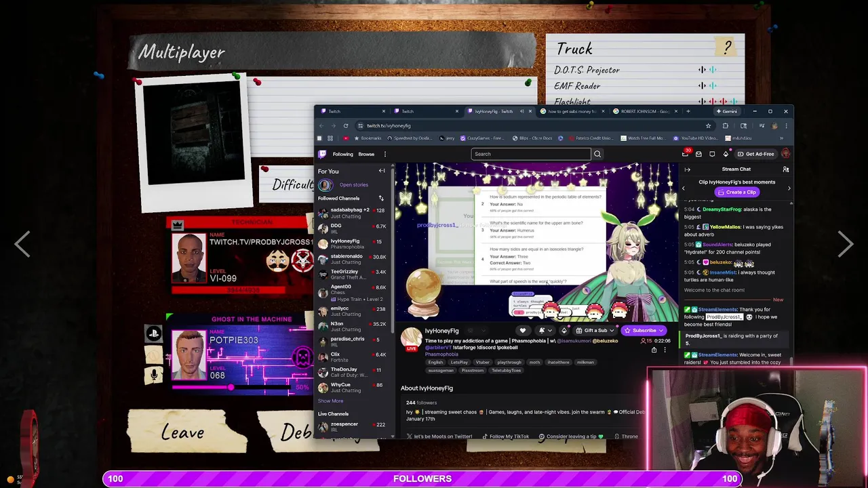Click the Twitch logo home icon
This screenshot has height=488, width=868.
(323, 154)
